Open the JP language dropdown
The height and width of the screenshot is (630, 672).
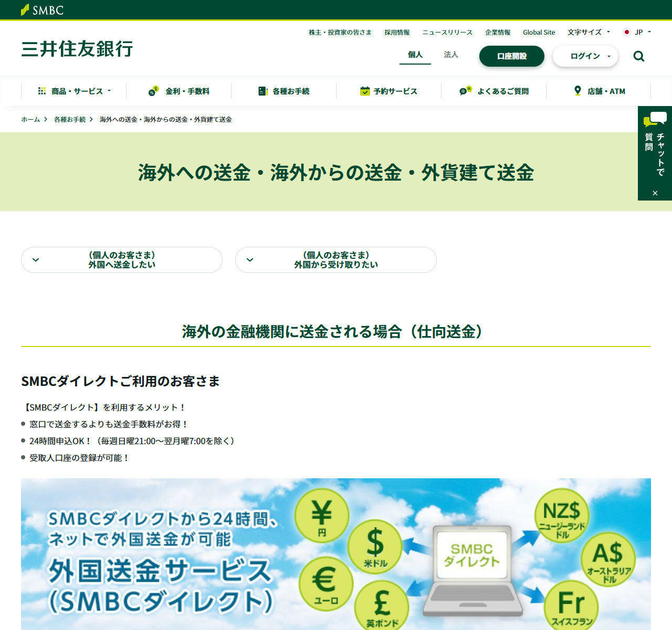[637, 32]
